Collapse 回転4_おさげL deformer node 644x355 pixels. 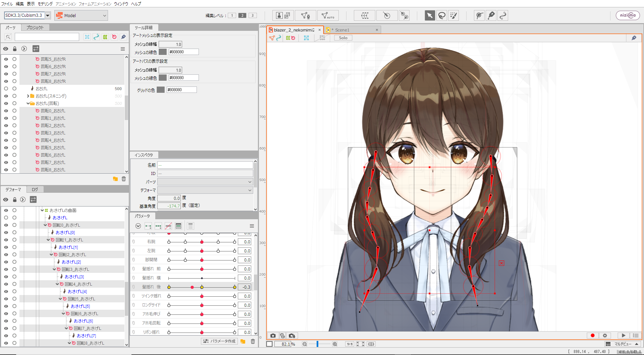pyautogui.click(x=57, y=284)
